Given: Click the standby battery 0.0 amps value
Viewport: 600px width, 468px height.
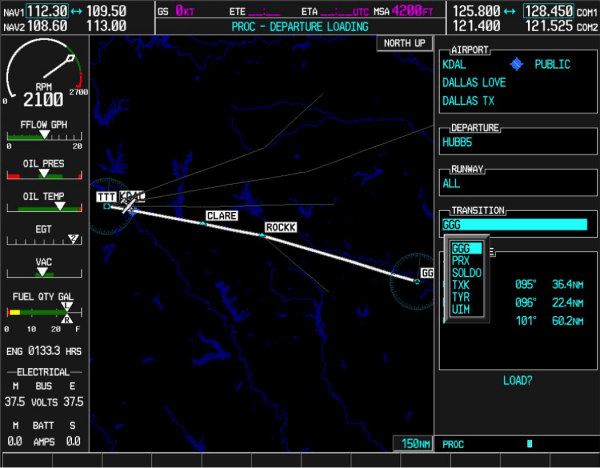Looking at the screenshot, I should tap(73, 441).
